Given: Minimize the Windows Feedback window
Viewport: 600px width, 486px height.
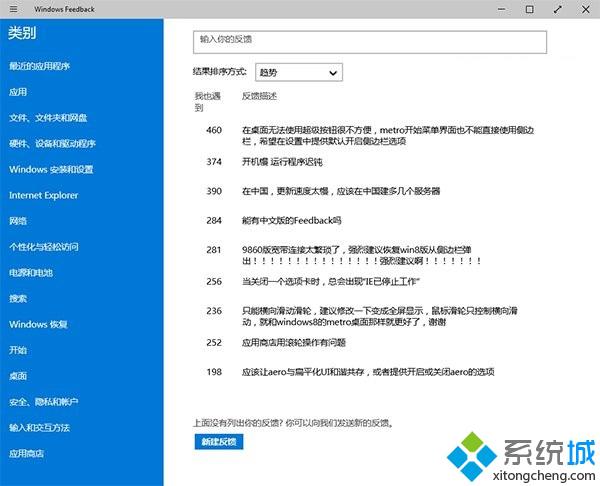Looking at the screenshot, I should coord(501,9).
